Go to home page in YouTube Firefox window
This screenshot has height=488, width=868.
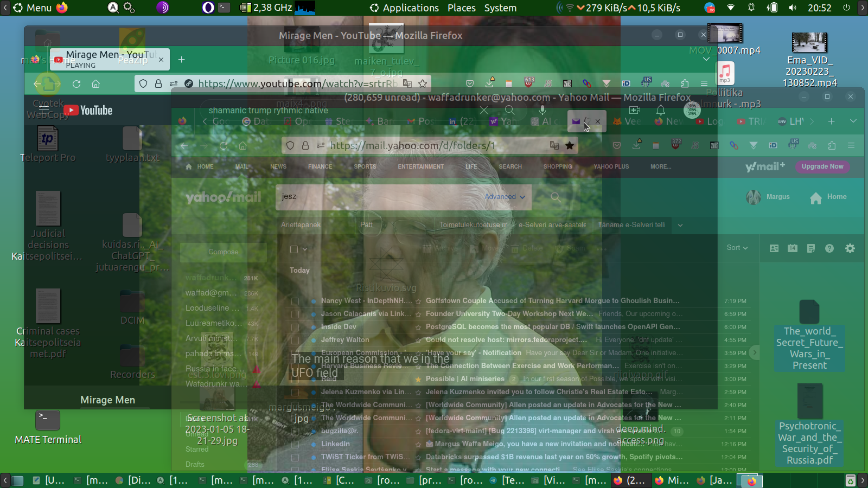point(95,84)
